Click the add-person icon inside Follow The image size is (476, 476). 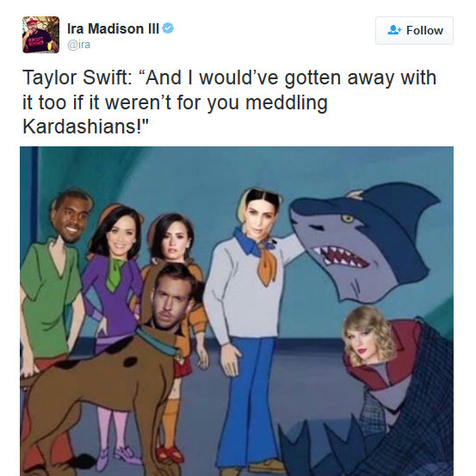[394, 30]
